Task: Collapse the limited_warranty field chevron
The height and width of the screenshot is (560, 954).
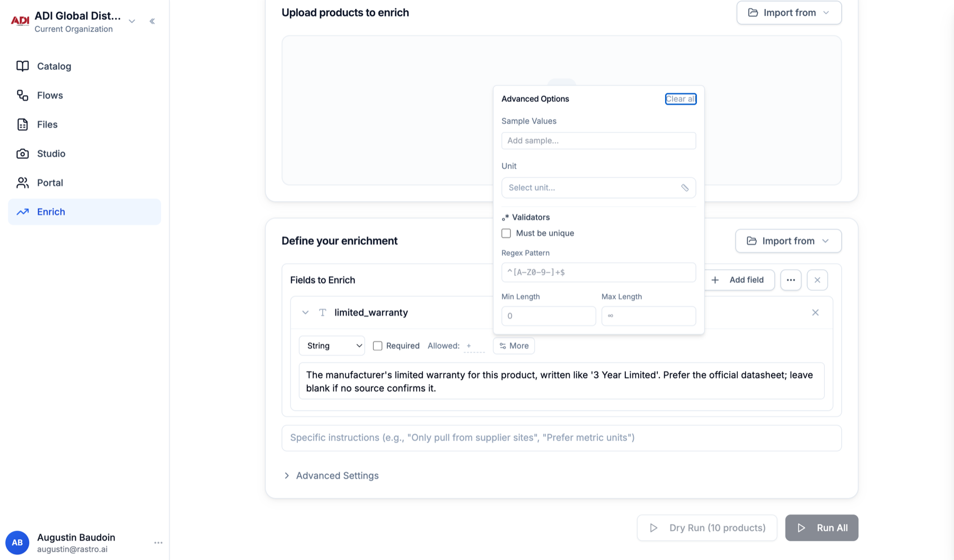Action: coord(305,313)
